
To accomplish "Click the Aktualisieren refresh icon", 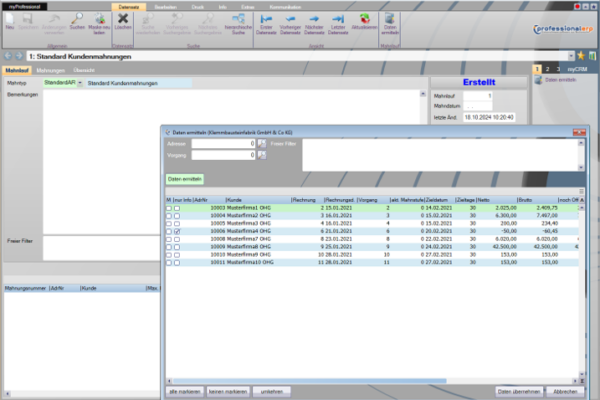I will coord(365,19).
